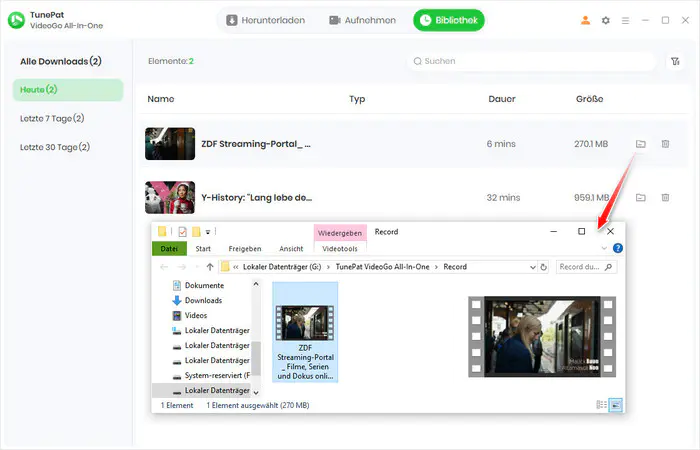The width and height of the screenshot is (700, 450).
Task: Select Letzte 7 Tage (2) filter
Action: tap(52, 118)
